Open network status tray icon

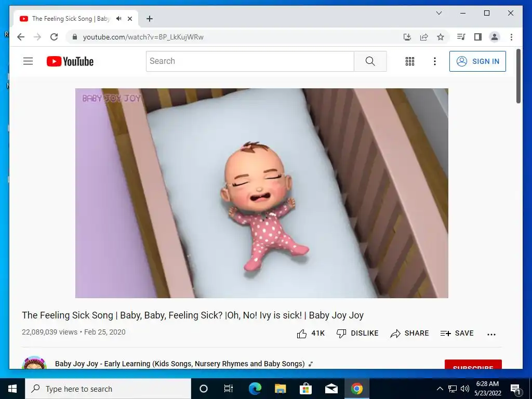coord(453,389)
